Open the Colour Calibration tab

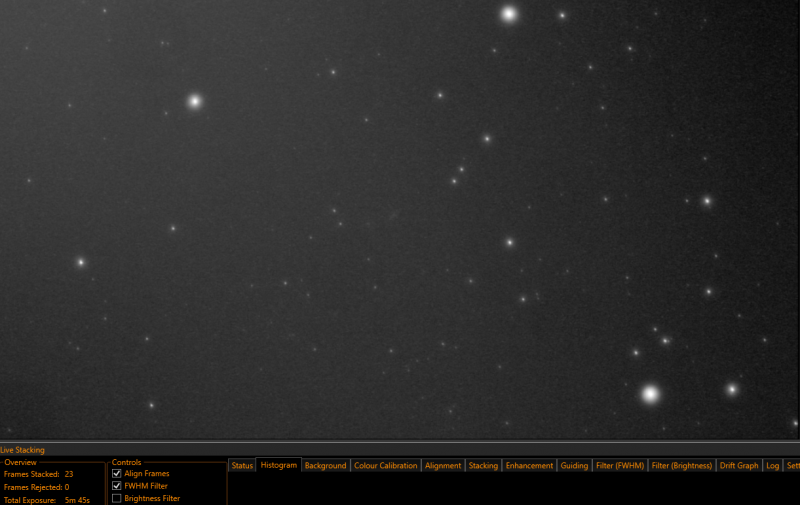[386, 465]
